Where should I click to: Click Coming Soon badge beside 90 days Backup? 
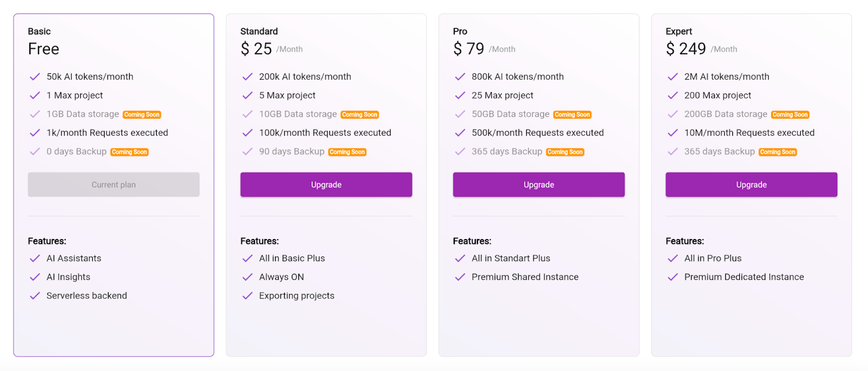[x=347, y=152]
